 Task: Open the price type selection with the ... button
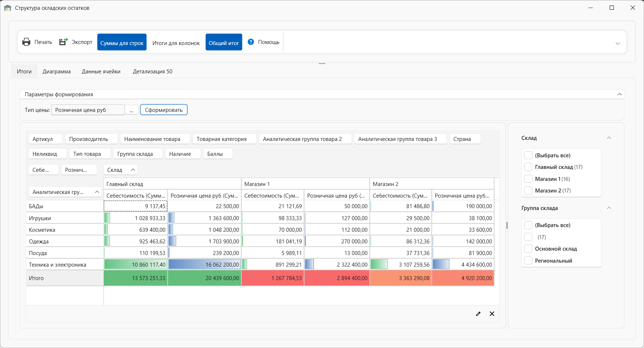131,110
